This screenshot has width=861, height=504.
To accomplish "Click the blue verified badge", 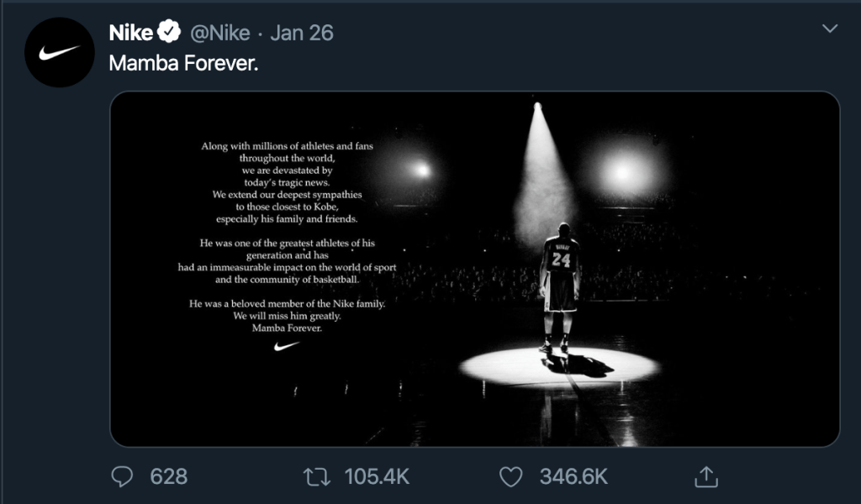I will pyautogui.click(x=170, y=33).
